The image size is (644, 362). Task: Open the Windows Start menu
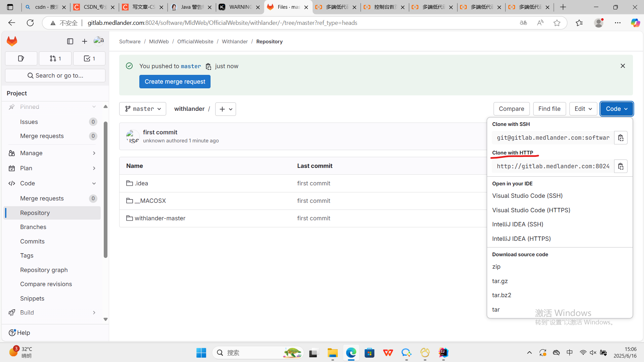201,353
